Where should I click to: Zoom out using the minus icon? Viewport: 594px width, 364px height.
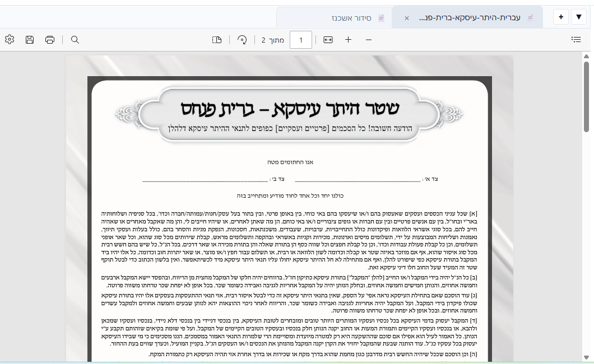pyautogui.click(x=368, y=40)
